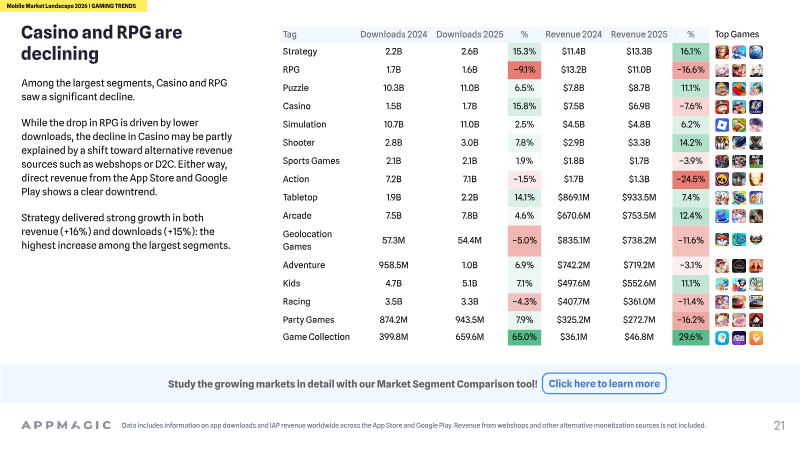The image size is (800, 450).
Task: Click the Tag column header
Action: click(289, 34)
